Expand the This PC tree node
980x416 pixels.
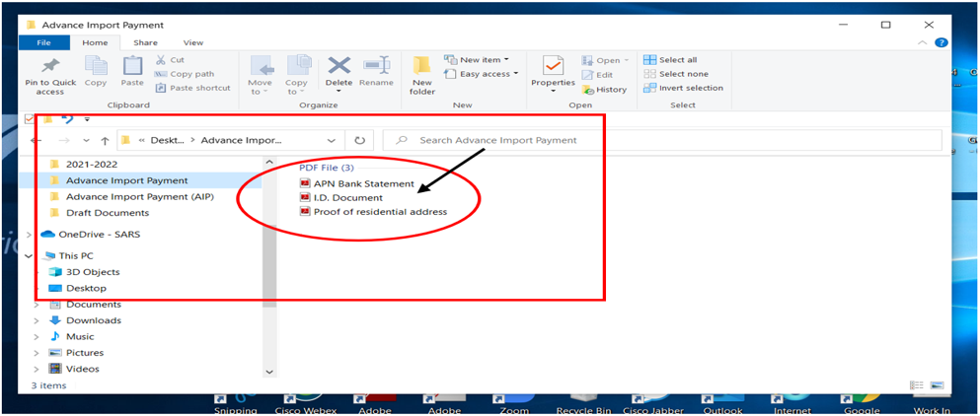click(28, 255)
